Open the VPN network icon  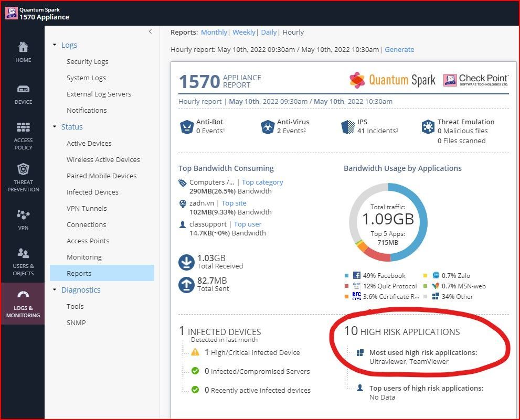pos(23,214)
